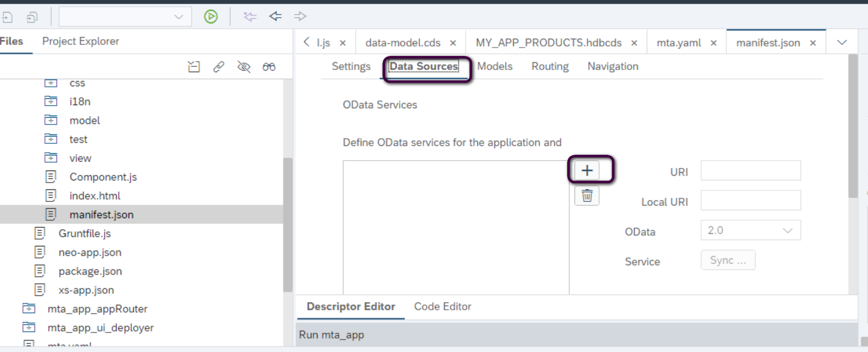Close the MY_APP_PRODUCTS.hdbcds tab
The height and width of the screenshot is (352, 868).
634,43
